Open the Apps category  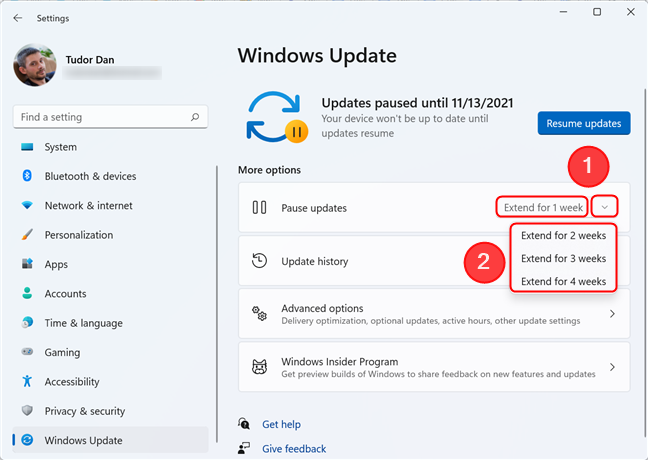pyautogui.click(x=110, y=264)
